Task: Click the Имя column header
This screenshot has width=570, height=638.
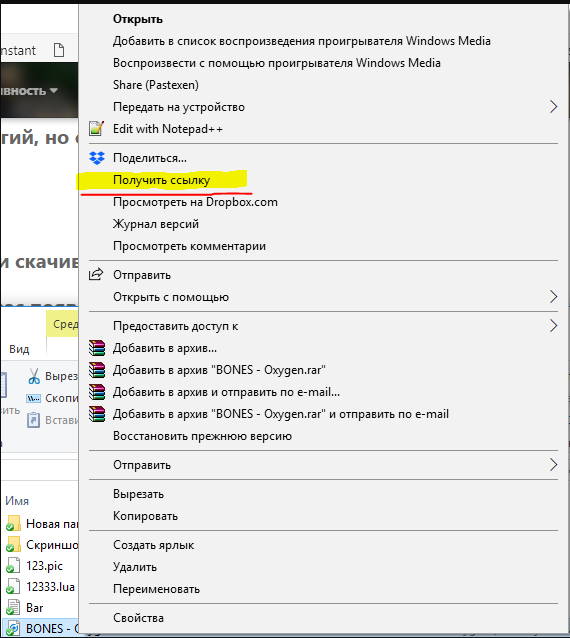Action: (x=17, y=500)
